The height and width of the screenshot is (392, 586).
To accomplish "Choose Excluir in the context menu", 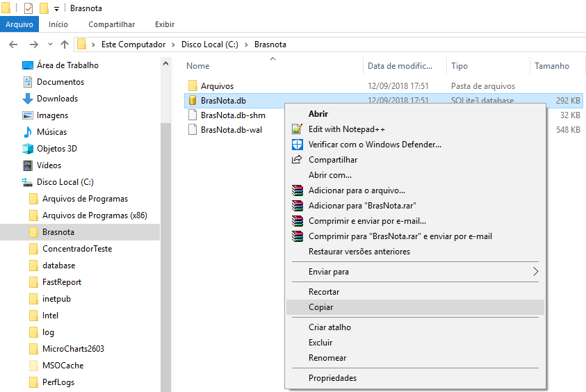I will 415,343.
